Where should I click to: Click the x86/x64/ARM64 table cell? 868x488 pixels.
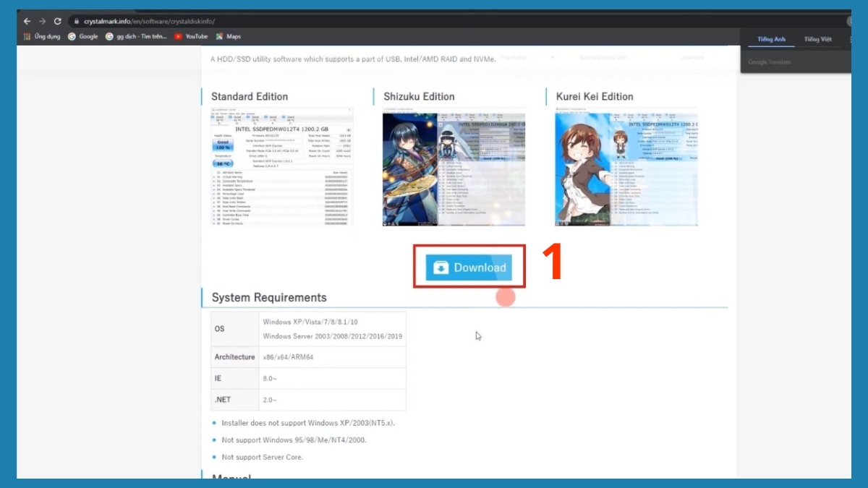point(333,357)
